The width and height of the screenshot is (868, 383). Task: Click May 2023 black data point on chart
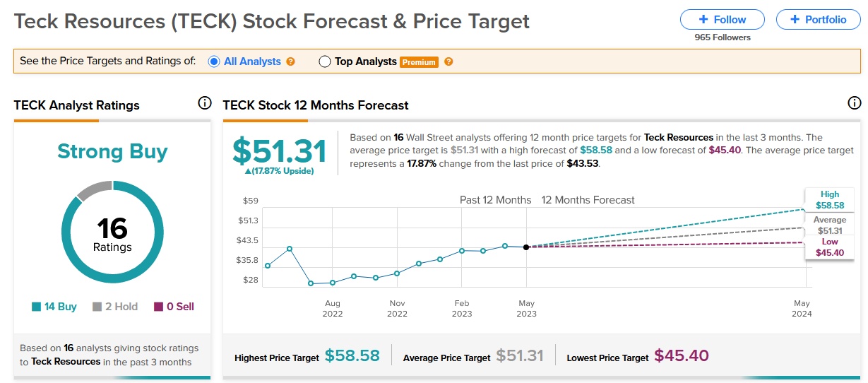point(526,247)
